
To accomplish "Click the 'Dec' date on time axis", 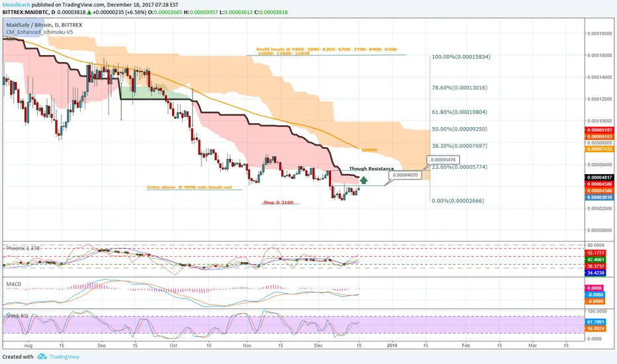I will coord(318,345).
